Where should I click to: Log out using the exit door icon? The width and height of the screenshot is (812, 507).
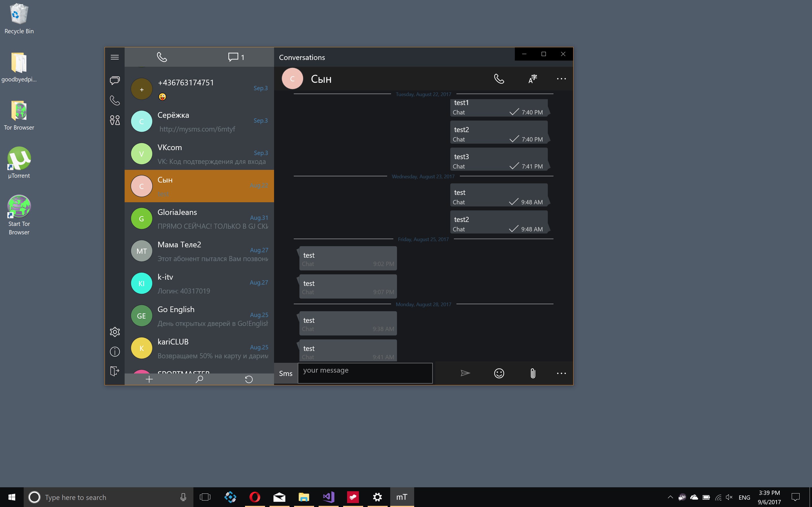click(114, 371)
